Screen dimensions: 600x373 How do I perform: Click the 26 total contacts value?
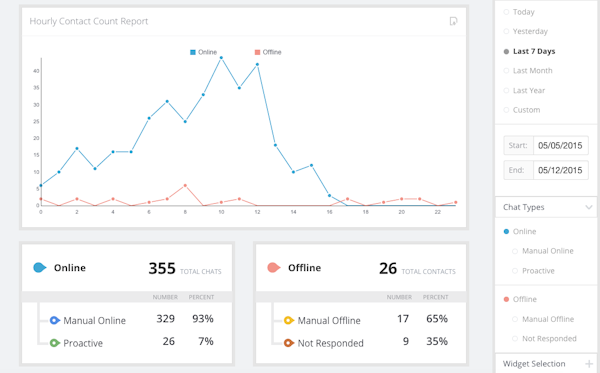coord(388,268)
